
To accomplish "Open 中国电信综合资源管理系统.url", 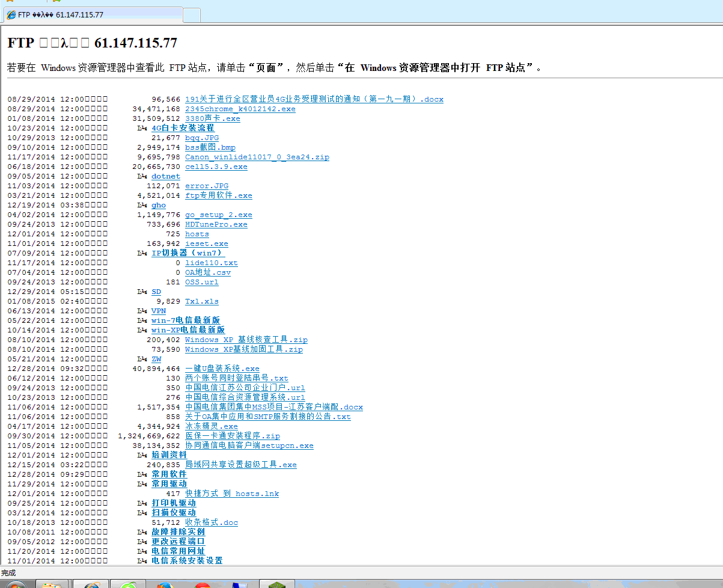I will (245, 397).
